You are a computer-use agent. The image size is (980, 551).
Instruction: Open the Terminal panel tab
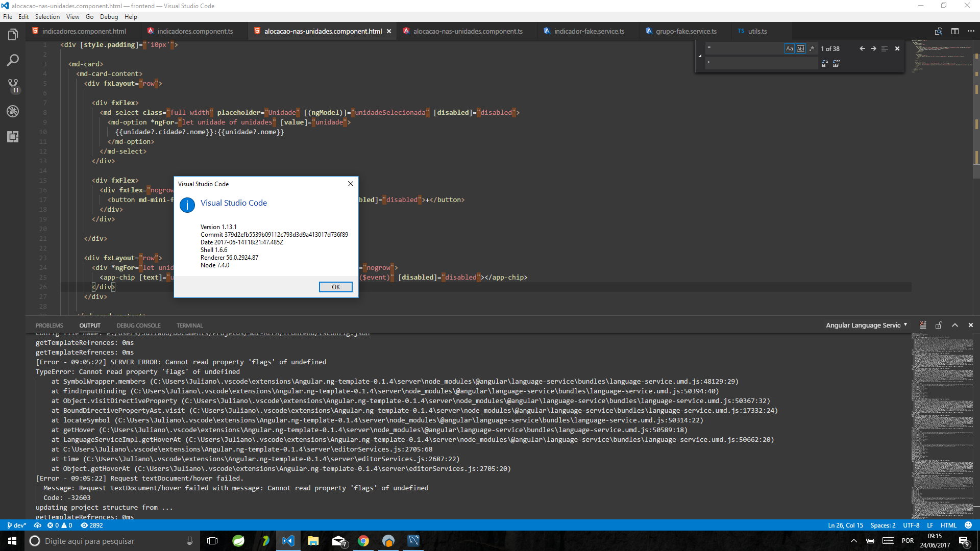[x=189, y=325]
